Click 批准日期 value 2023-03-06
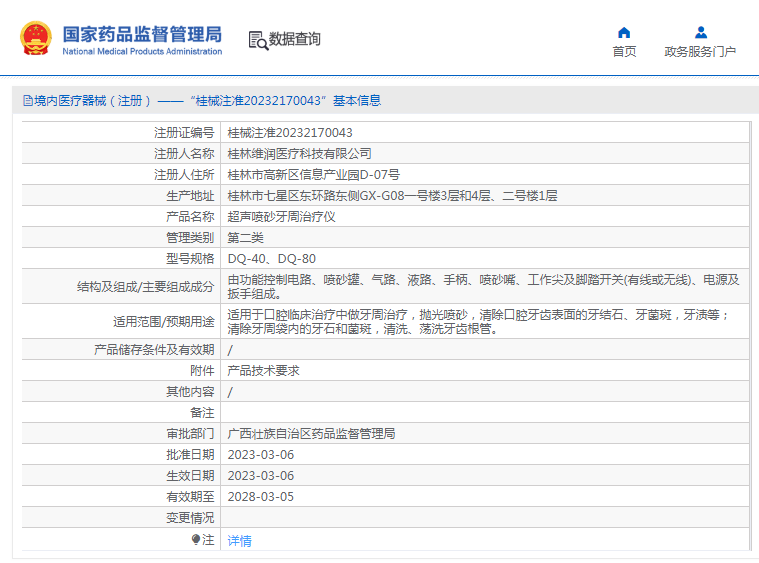Viewport: 759px width, 563px height. pos(261,455)
